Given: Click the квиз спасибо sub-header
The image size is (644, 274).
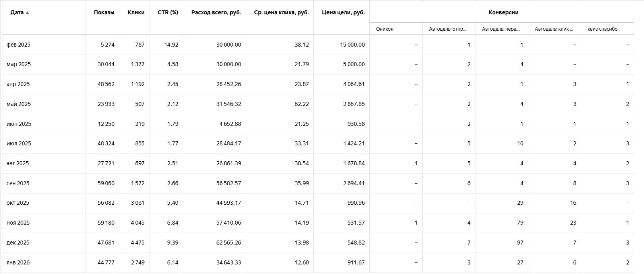Looking at the screenshot, I should [603, 29].
